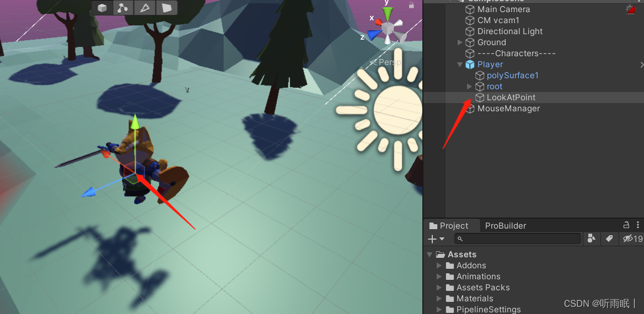Expand the Addons folder
The width and height of the screenshot is (644, 314).
pos(439,266)
